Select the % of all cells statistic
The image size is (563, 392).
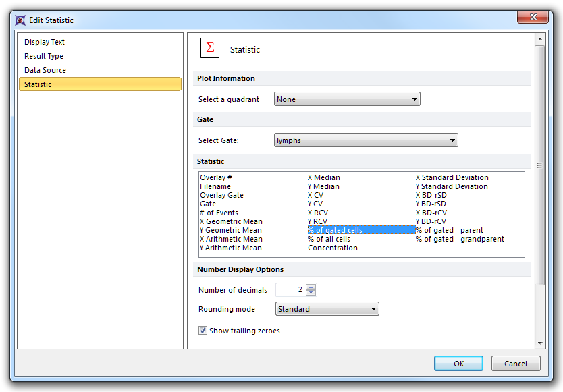coord(329,239)
